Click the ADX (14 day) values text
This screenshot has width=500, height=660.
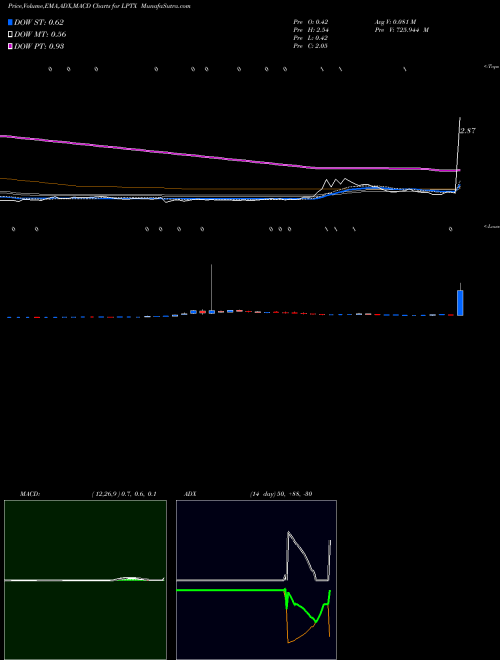tap(281, 494)
